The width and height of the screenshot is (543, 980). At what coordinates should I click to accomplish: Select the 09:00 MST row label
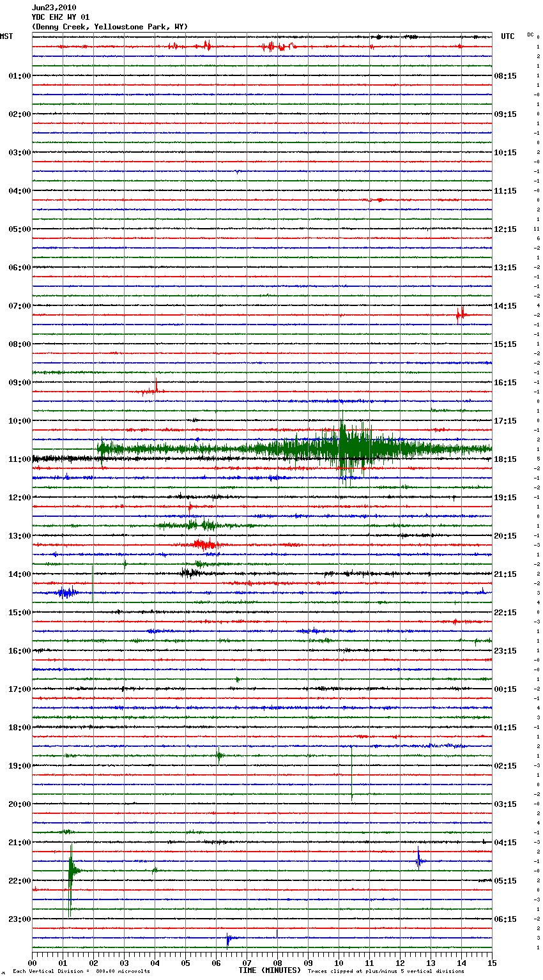point(20,383)
